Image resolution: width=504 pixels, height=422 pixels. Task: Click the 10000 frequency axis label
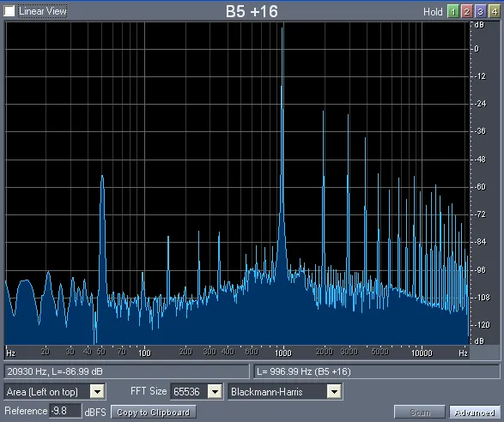click(422, 353)
